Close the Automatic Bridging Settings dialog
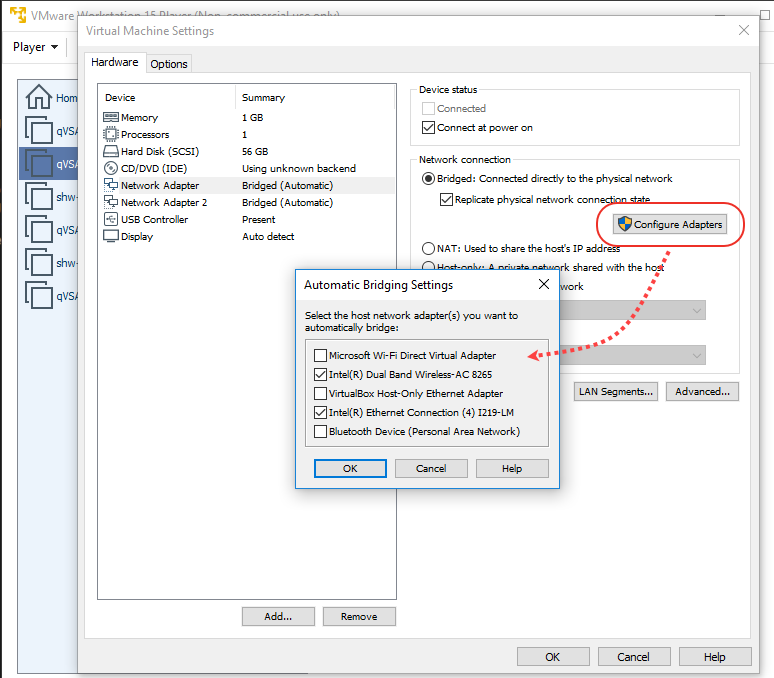Viewport: 774px width, 678px height. tap(543, 284)
